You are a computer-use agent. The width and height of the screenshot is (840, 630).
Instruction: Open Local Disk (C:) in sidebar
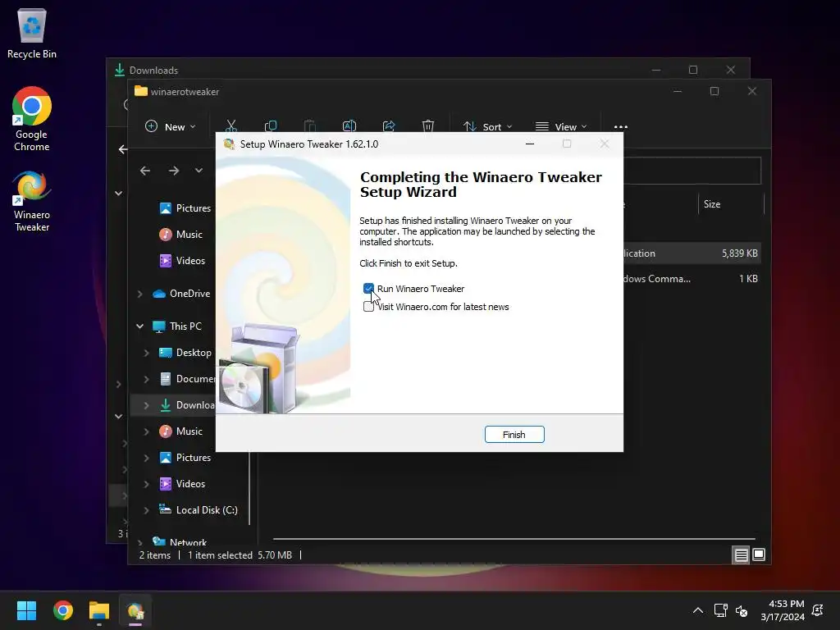click(199, 510)
